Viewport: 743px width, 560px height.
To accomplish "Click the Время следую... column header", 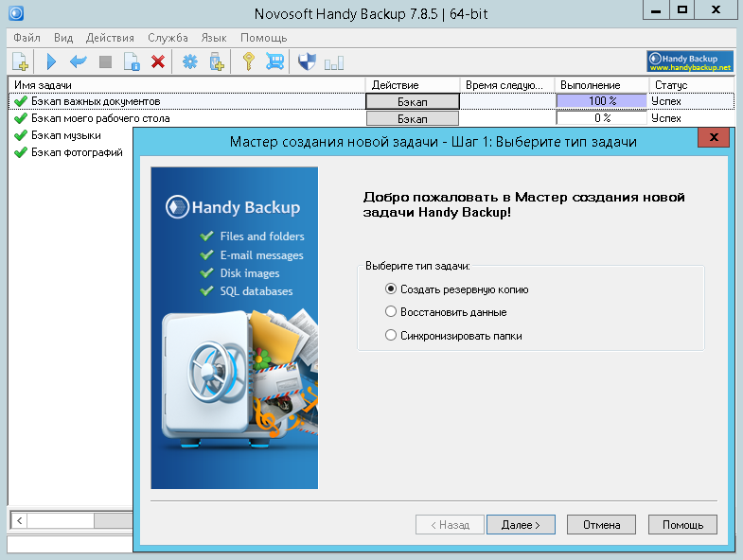I will tap(507, 85).
